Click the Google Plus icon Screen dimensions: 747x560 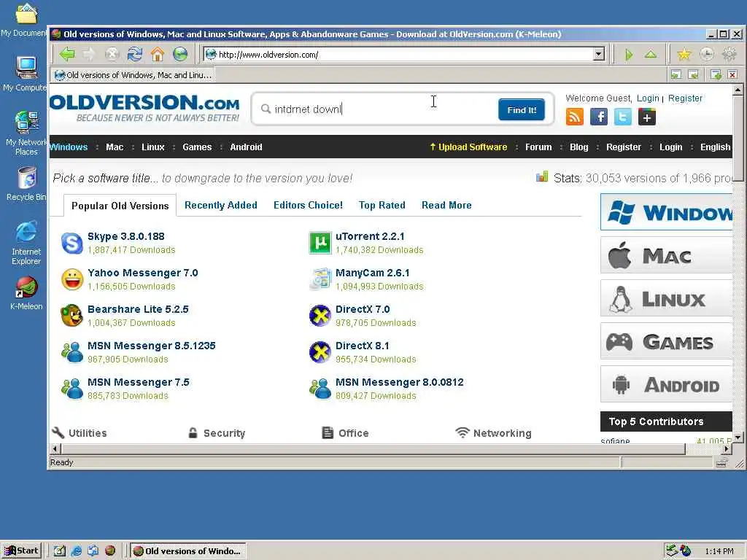[x=647, y=117]
